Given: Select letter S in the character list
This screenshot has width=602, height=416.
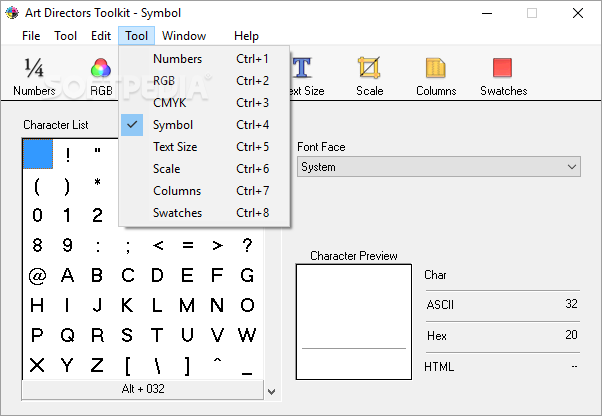Looking at the screenshot, I should [x=127, y=335].
